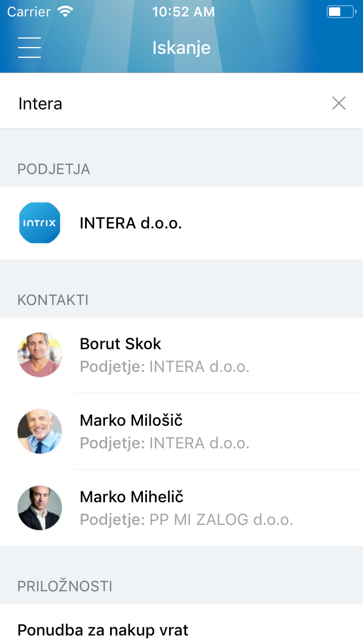
Task: Tap the PP MI ZALOG d.o.o. company subtitle
Action: (221, 519)
